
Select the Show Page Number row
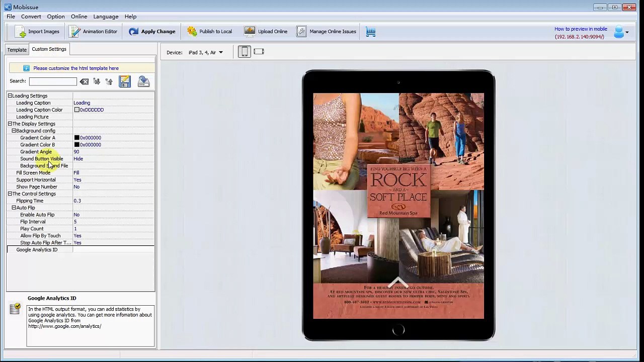tap(80, 187)
